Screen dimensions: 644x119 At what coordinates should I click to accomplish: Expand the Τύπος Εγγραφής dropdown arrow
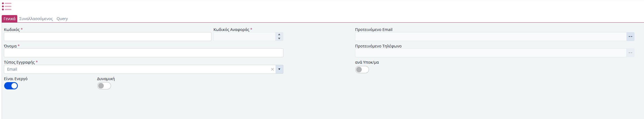[279, 69]
